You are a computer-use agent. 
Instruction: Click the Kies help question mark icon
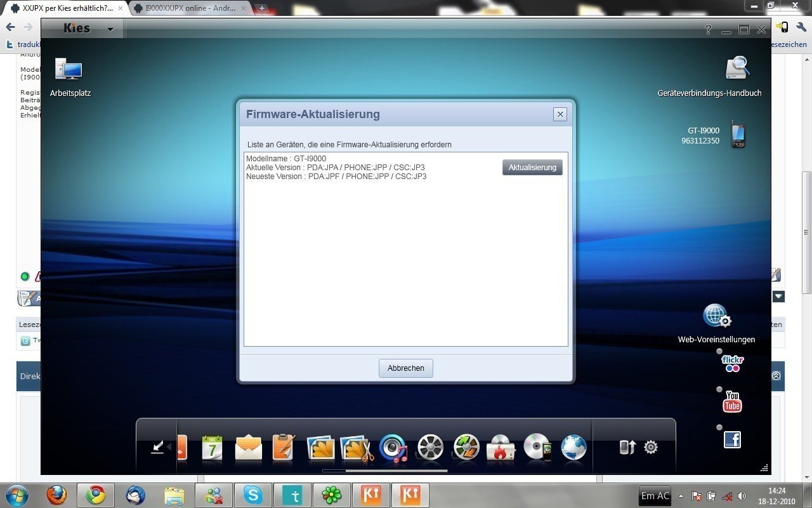coord(709,30)
